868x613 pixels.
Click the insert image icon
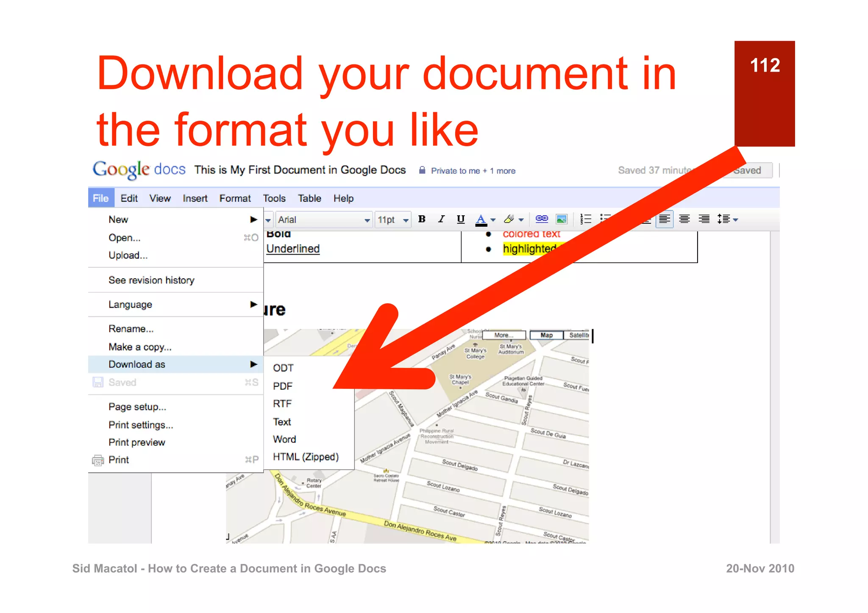[562, 219]
